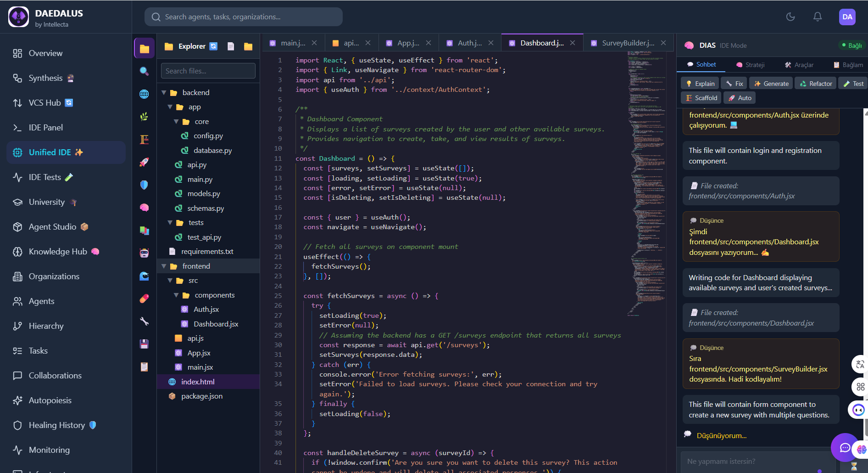868x473 pixels.
Task: Collapse the src folder
Action: pos(170,281)
